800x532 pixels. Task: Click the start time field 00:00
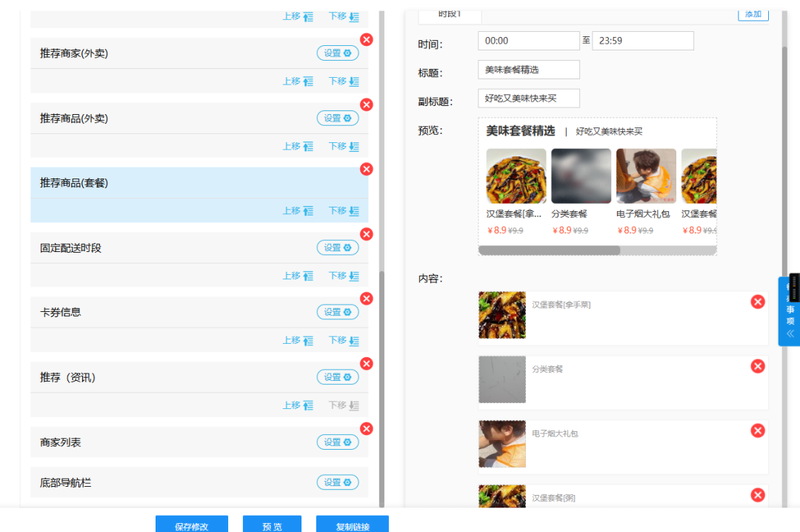point(528,41)
